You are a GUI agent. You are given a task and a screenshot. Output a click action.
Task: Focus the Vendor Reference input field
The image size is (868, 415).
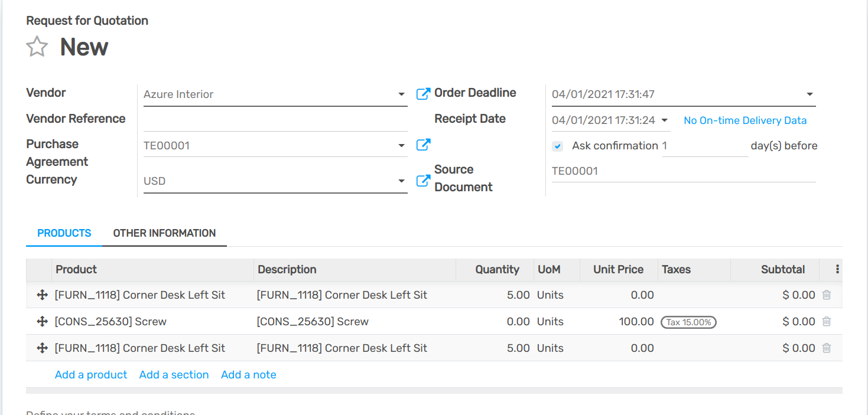coord(275,120)
